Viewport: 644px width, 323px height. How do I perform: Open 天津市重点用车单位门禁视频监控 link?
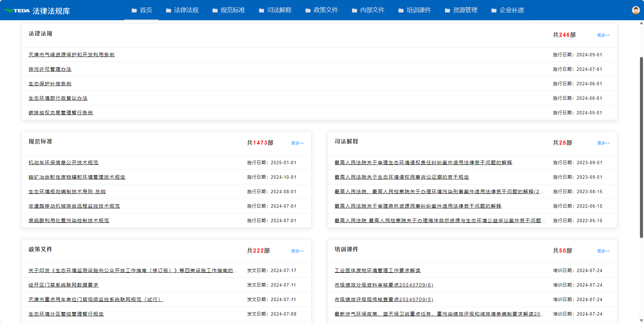[x=96, y=299]
